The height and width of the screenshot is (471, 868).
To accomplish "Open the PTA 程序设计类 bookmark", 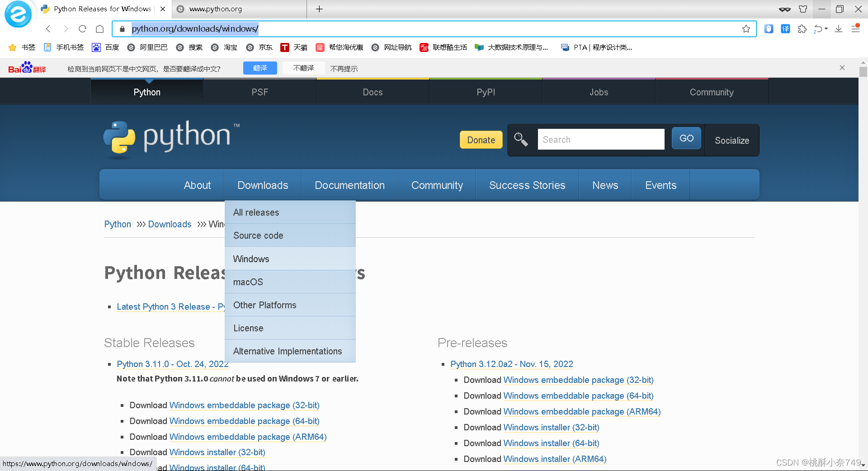I will click(x=596, y=47).
